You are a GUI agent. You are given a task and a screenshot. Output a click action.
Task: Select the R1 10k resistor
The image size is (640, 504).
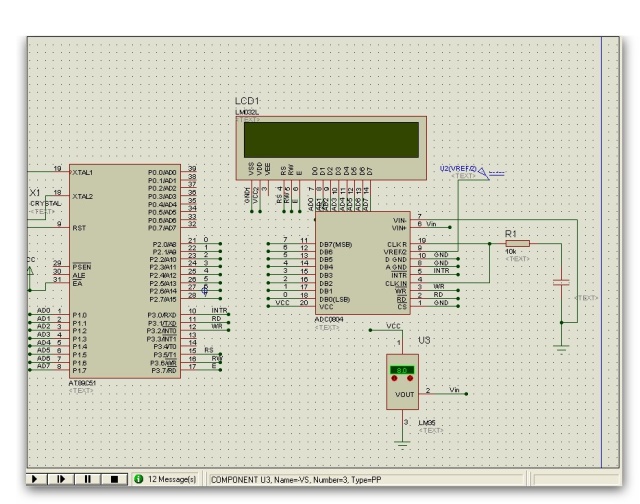click(517, 243)
